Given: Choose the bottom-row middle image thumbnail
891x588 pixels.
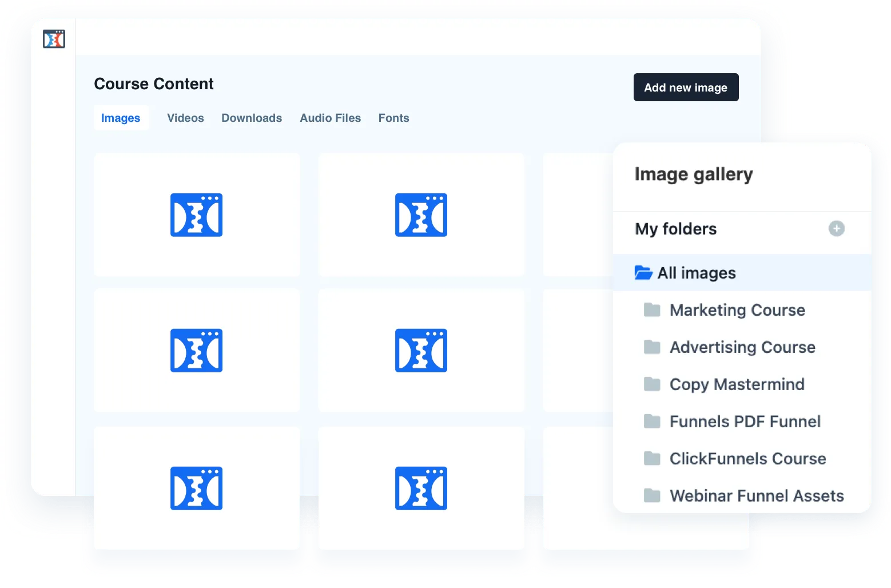Looking at the screenshot, I should pos(421,488).
